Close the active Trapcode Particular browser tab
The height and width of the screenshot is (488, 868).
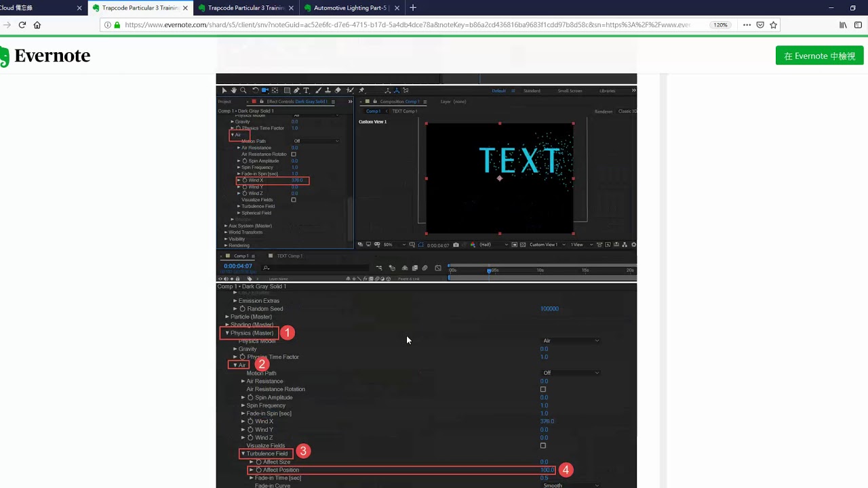(185, 8)
